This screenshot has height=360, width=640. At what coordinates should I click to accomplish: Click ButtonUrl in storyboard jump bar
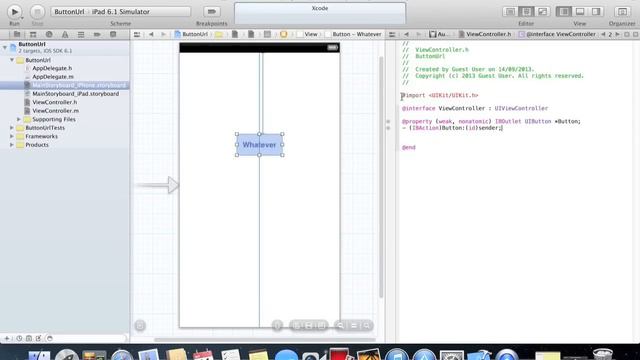pos(191,35)
